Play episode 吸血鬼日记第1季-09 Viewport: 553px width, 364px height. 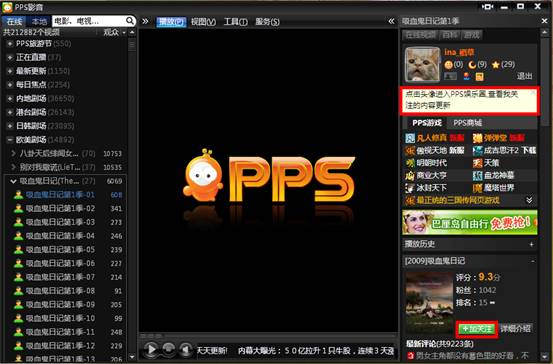click(60, 305)
